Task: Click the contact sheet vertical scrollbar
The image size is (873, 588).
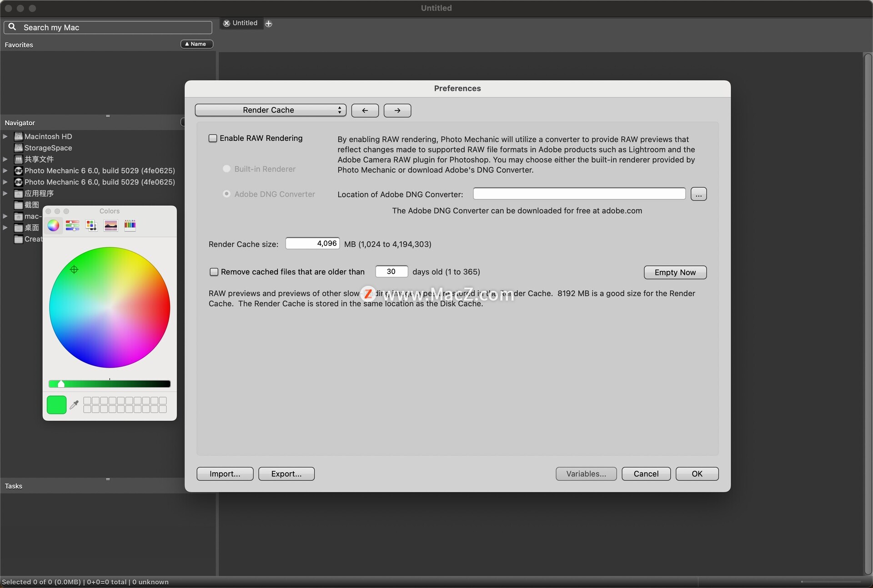Action: click(x=868, y=314)
